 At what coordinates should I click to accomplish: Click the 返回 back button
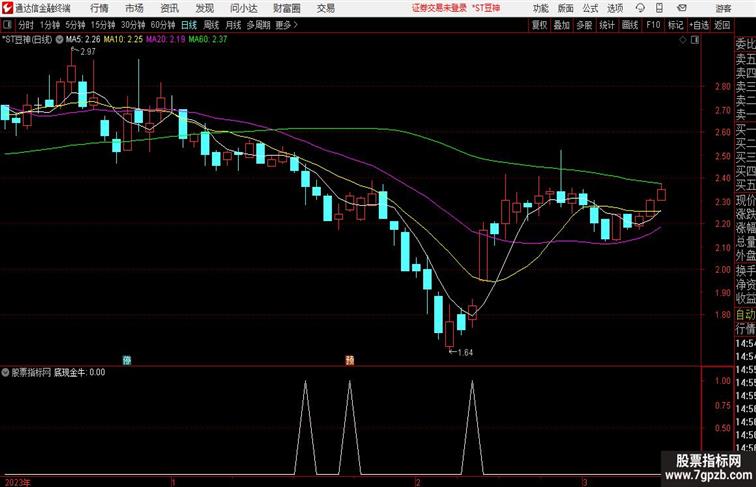click(x=722, y=25)
